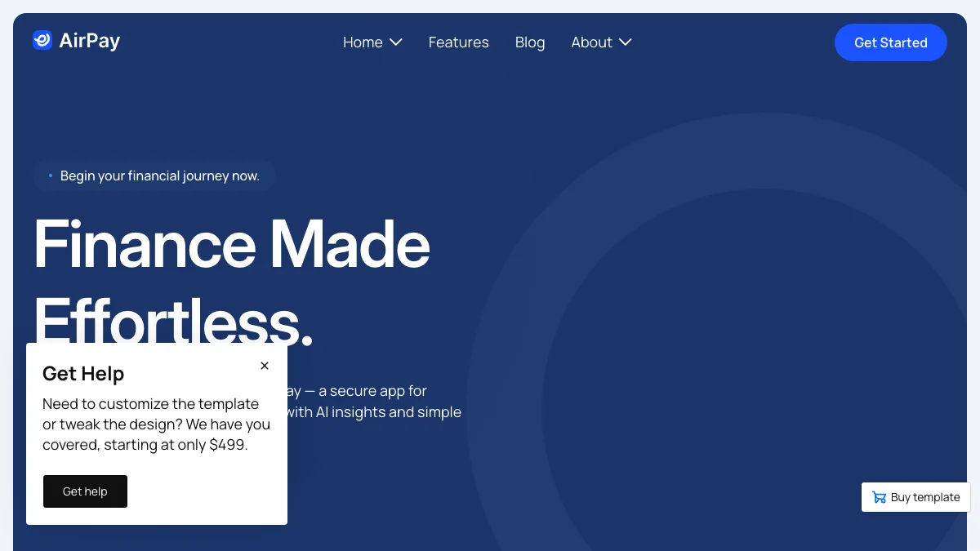Expand the About dropdown chevron
The width and height of the screenshot is (980, 551).
coord(626,42)
